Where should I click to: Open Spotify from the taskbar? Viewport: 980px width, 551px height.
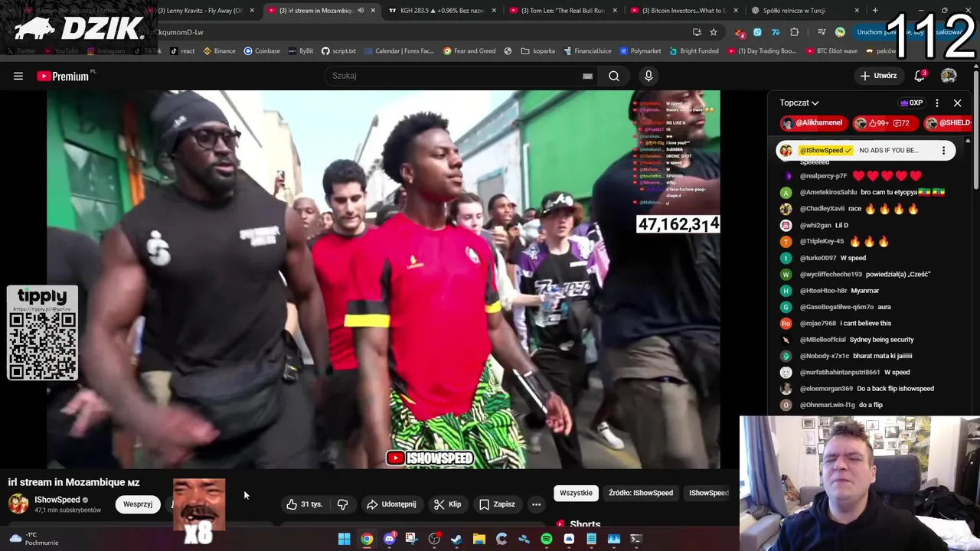coord(547,539)
